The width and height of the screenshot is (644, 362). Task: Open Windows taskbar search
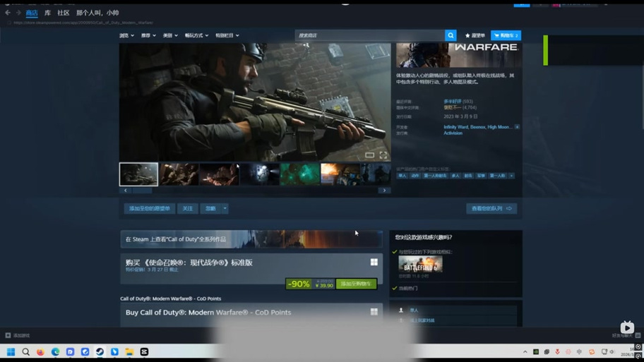pos(26,351)
